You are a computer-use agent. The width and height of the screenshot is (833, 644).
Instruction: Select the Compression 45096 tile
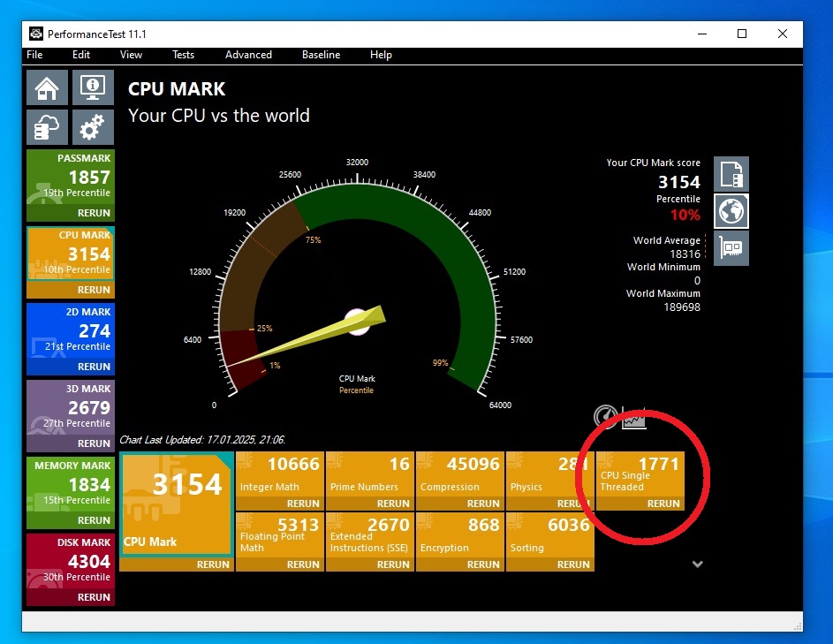tap(460, 474)
